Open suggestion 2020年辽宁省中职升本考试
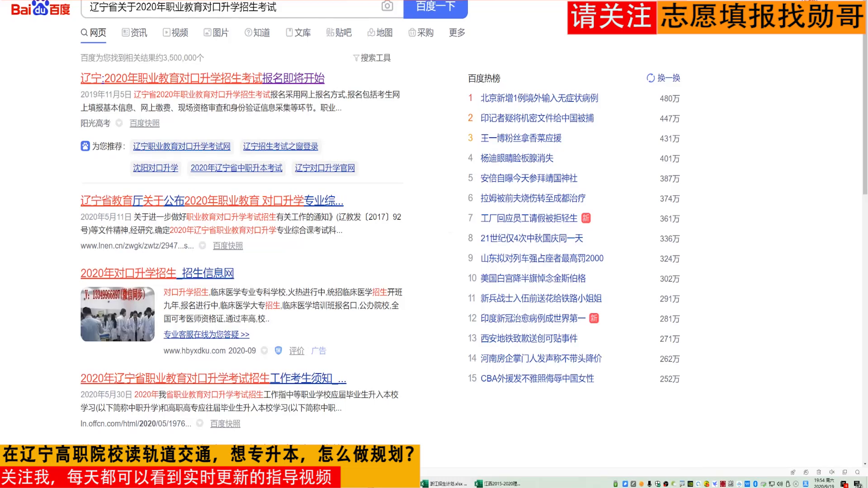Image resolution: width=868 pixels, height=488 pixels. (236, 168)
